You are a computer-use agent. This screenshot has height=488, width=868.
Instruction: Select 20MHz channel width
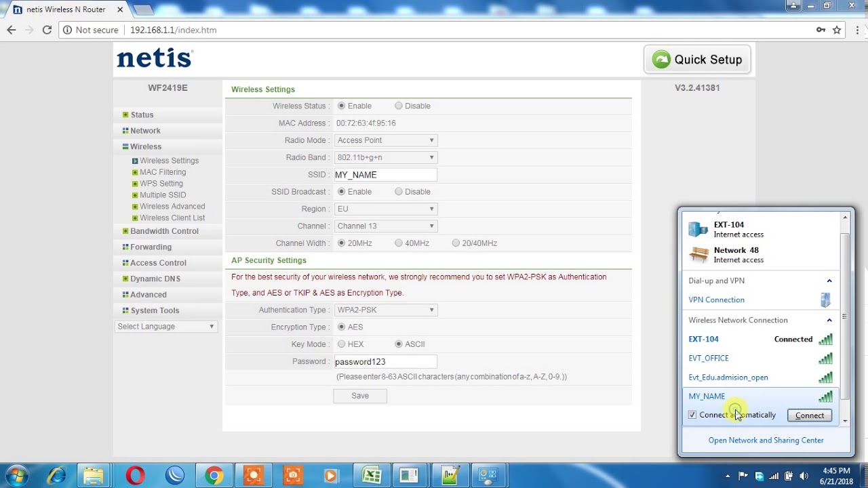point(342,243)
